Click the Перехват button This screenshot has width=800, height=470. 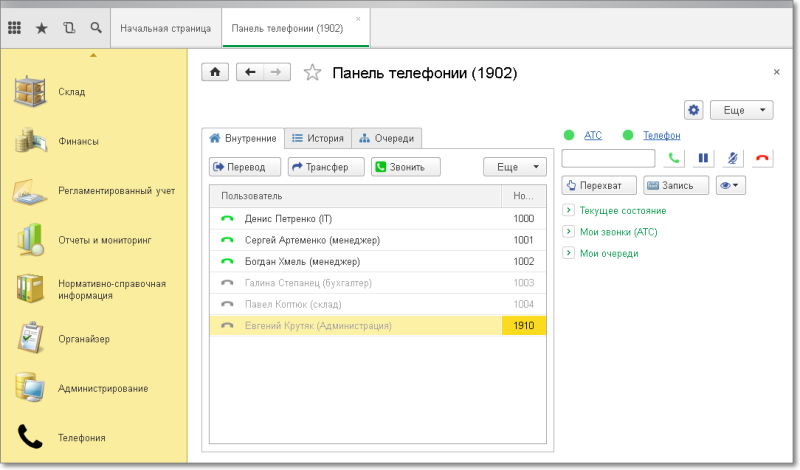click(x=599, y=185)
